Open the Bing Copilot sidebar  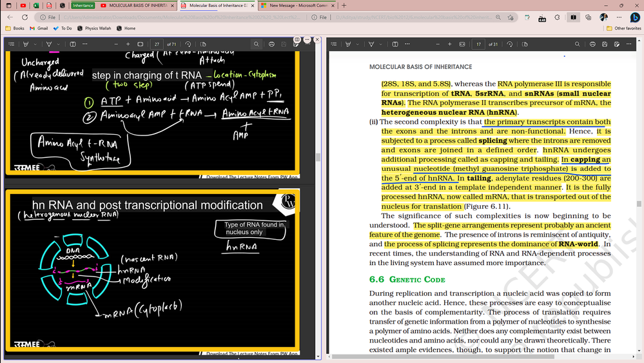pyautogui.click(x=634, y=17)
